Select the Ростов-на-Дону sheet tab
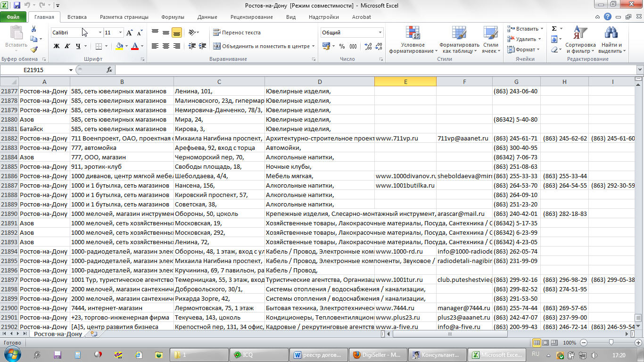Image resolution: width=644 pixels, height=362 pixels. pos(58,334)
